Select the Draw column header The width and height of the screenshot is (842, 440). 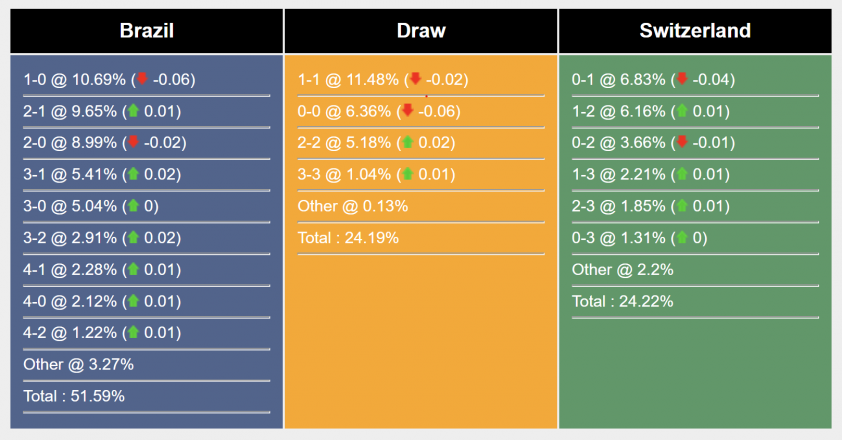coord(421,31)
